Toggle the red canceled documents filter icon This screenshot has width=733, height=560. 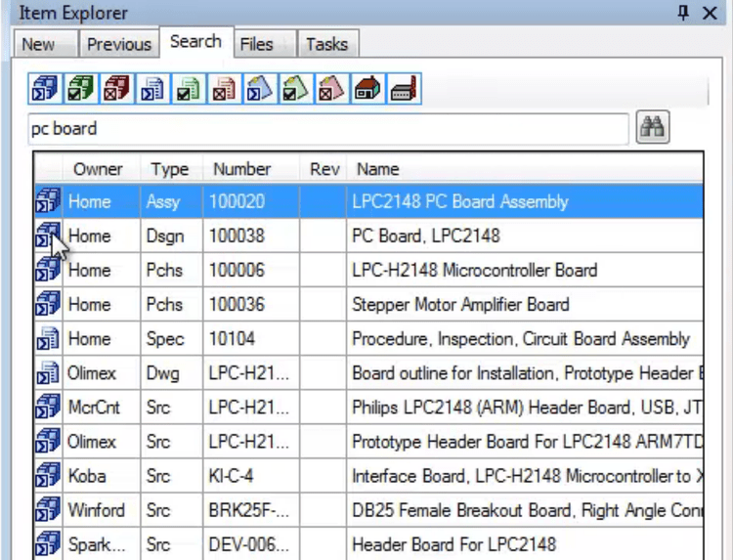click(x=225, y=88)
